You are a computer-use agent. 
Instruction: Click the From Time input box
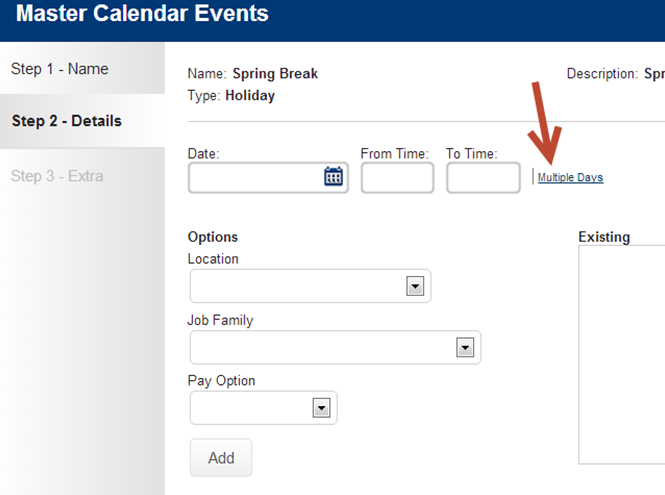(x=397, y=178)
